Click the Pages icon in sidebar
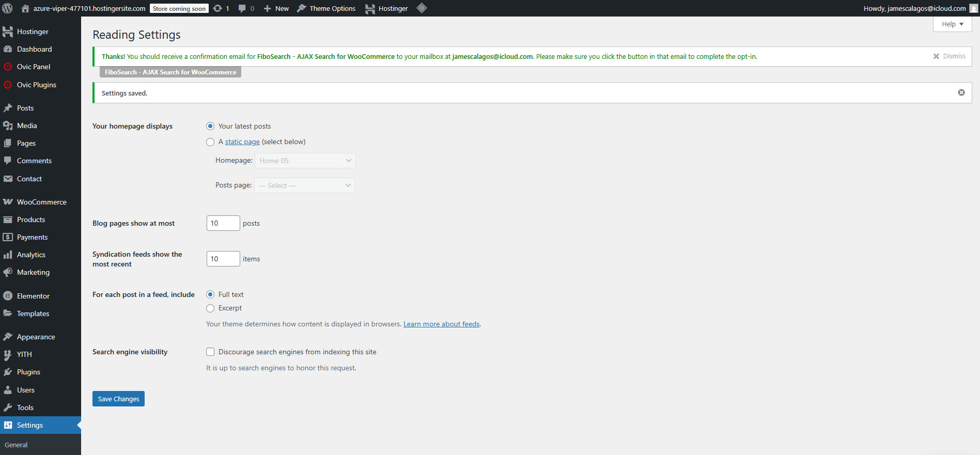980x455 pixels. coord(8,143)
